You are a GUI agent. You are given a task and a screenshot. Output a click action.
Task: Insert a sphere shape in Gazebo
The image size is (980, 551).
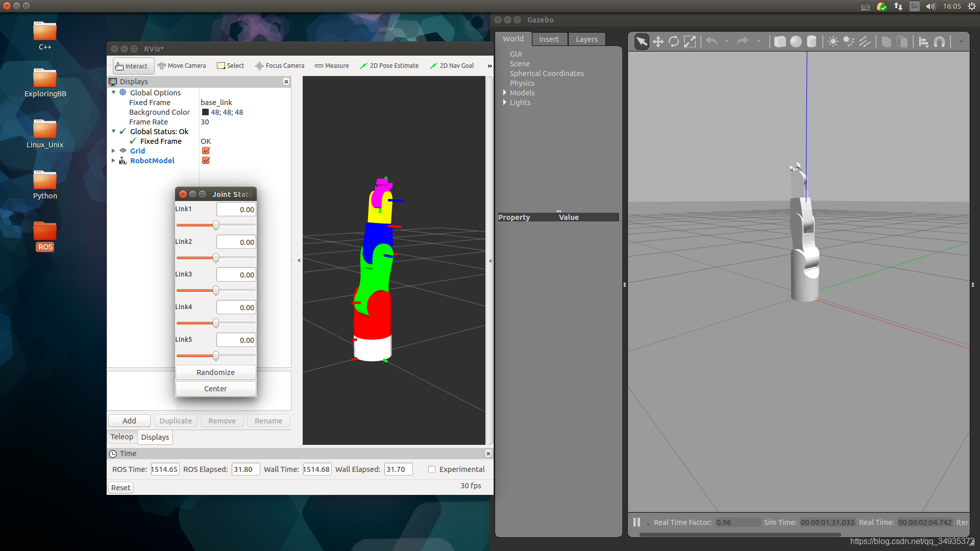(795, 42)
